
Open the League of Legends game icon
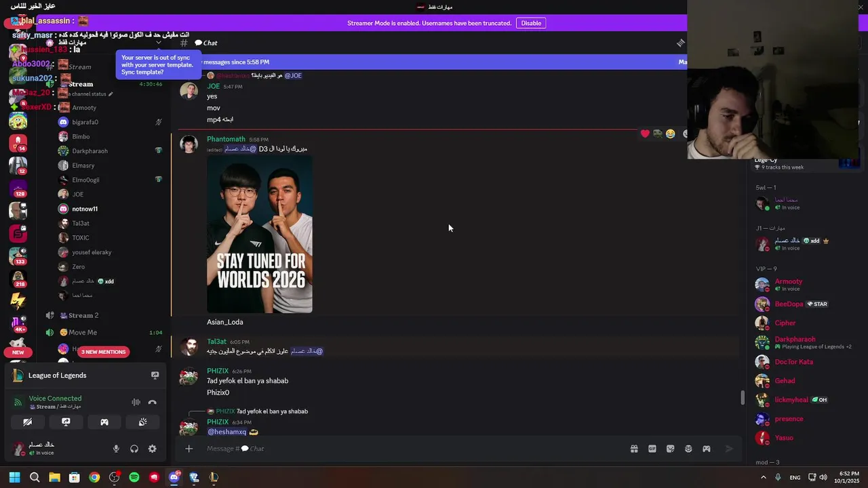(x=18, y=375)
